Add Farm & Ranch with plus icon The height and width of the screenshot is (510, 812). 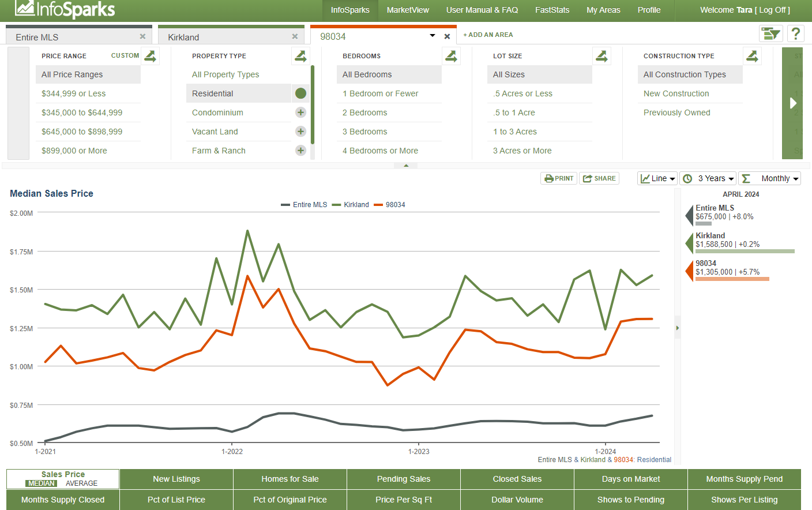pyautogui.click(x=300, y=151)
